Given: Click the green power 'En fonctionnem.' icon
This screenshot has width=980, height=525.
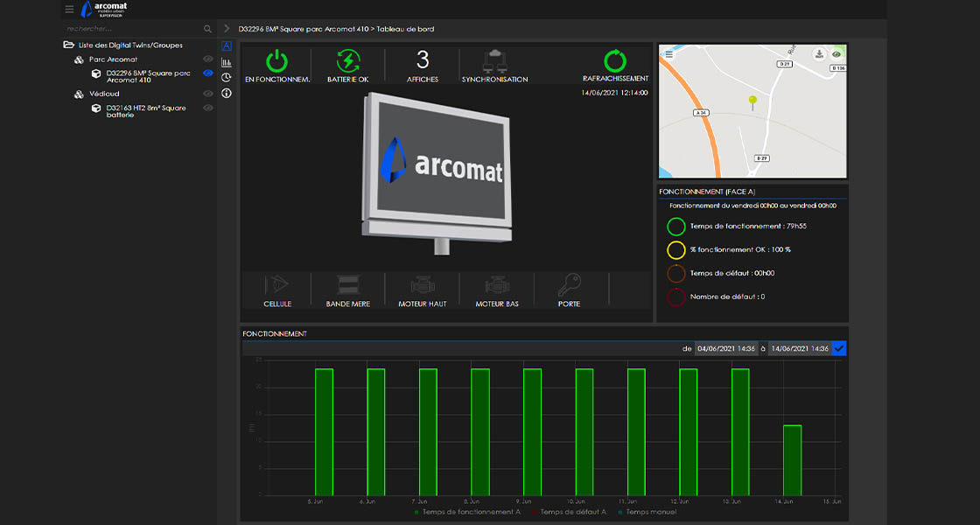Looking at the screenshot, I should (x=276, y=61).
